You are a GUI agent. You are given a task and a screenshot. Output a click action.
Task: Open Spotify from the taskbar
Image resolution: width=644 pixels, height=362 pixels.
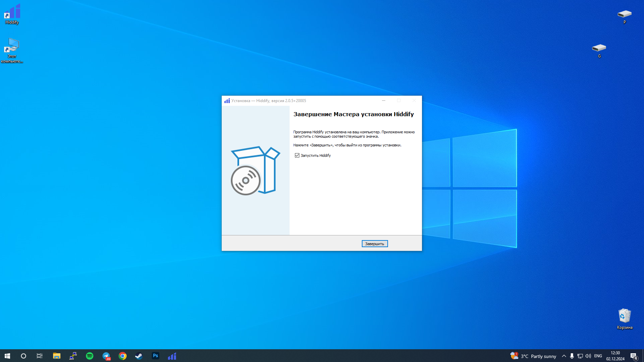90,356
